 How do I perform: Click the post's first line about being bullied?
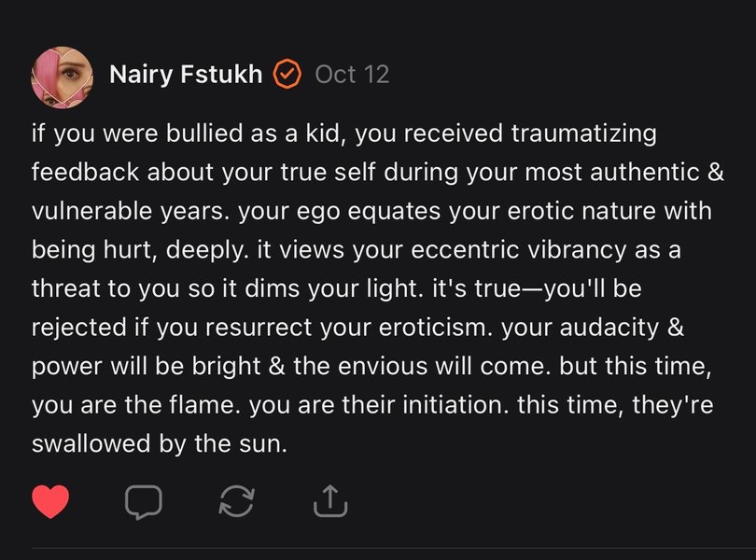pos(343,133)
